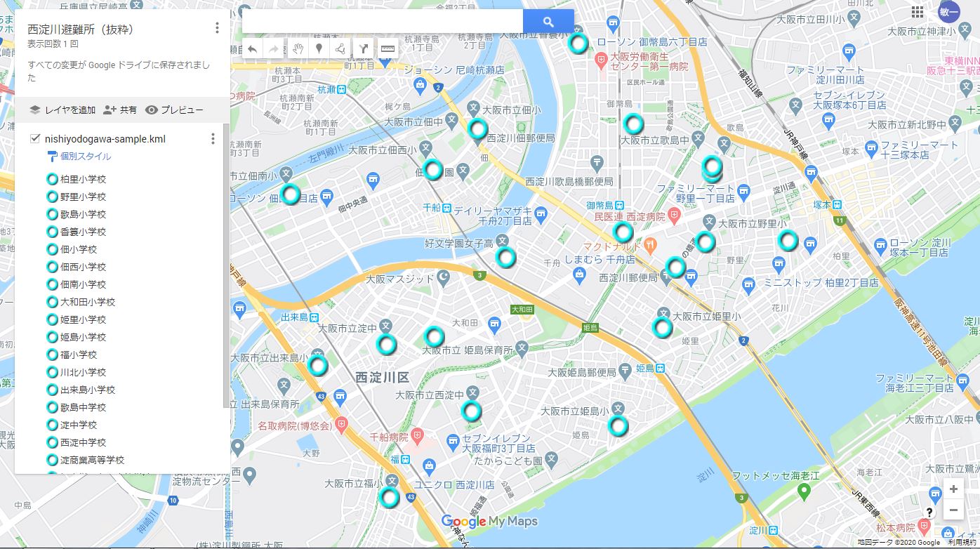This screenshot has width=980, height=549.
Task: Click the nishiyodogawa-sample.kml layer name
Action: (x=105, y=139)
